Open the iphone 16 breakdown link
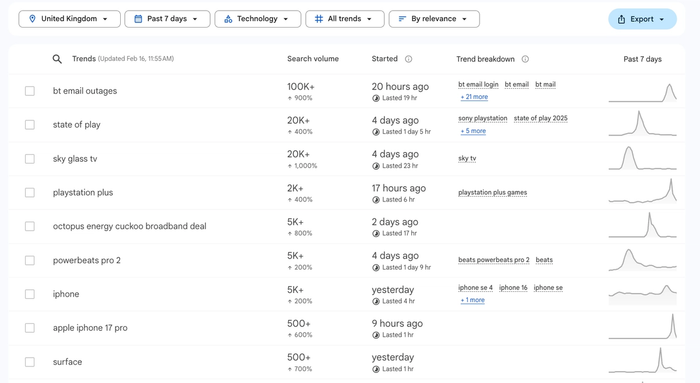Image resolution: width=700 pixels, height=383 pixels. click(x=513, y=287)
